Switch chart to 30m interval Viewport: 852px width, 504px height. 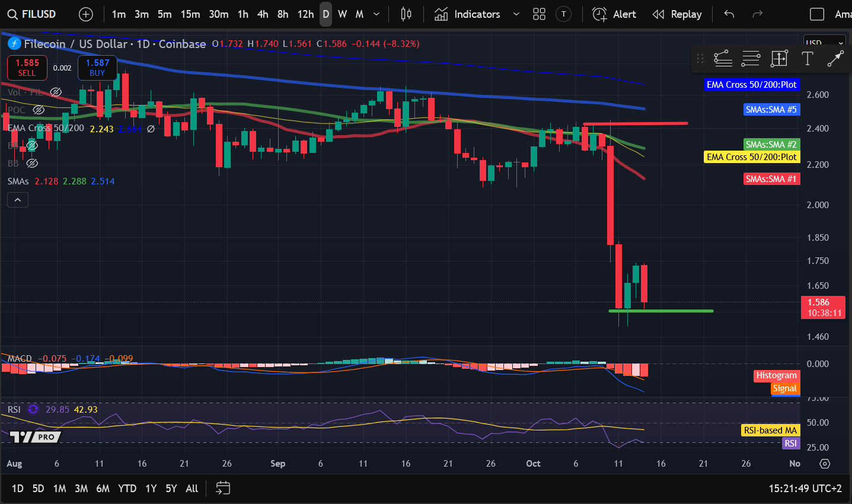click(x=219, y=14)
